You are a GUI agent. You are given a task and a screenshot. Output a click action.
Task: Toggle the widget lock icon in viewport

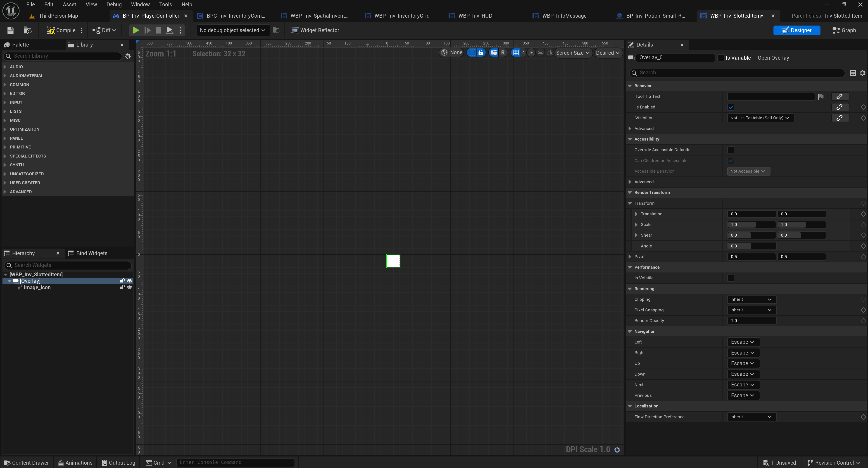pos(480,52)
